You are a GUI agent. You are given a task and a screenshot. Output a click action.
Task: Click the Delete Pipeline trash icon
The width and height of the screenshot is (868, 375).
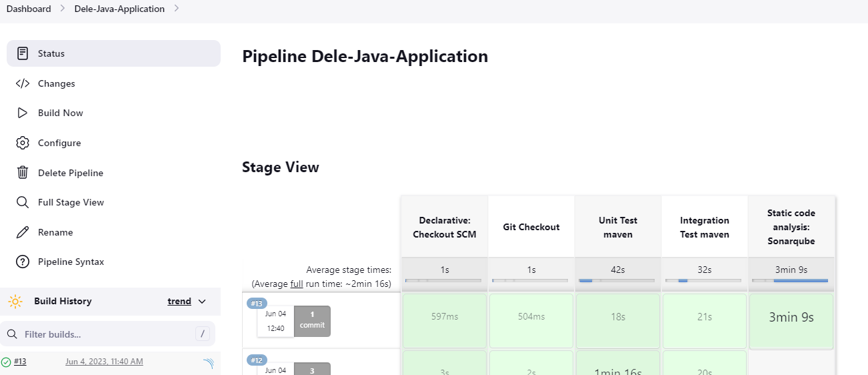click(x=23, y=173)
